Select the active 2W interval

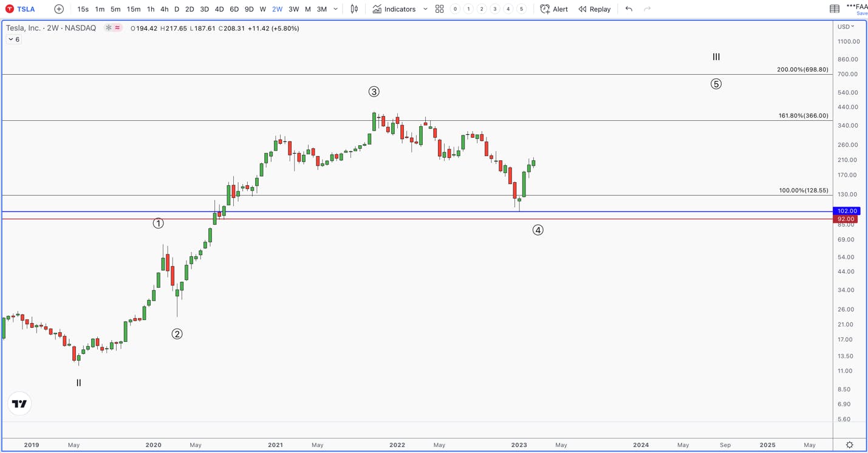pyautogui.click(x=277, y=9)
